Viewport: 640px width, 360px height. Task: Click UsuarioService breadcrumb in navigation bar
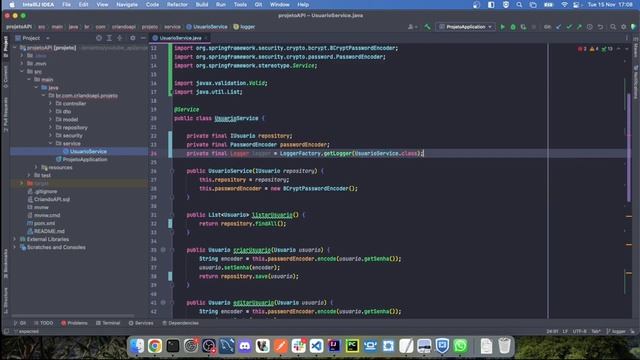click(x=207, y=27)
